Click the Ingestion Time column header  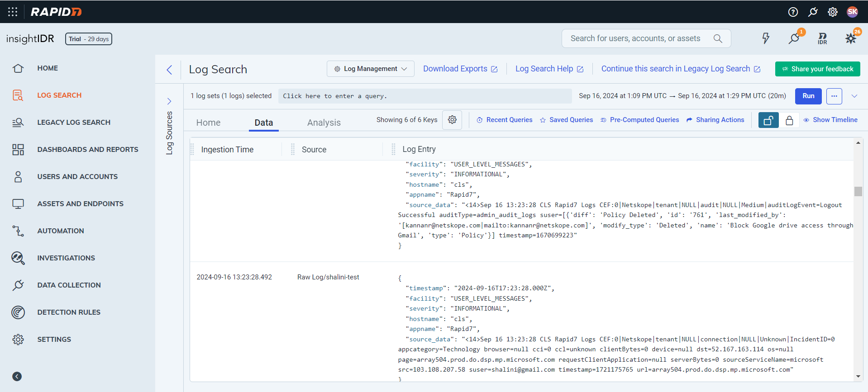click(227, 150)
